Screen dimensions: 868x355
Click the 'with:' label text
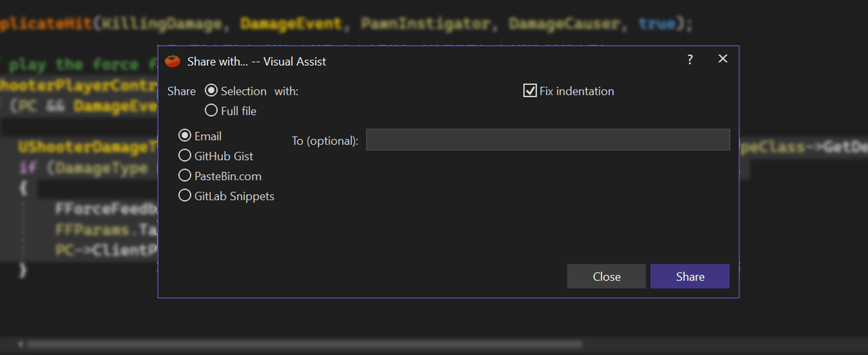286,92
